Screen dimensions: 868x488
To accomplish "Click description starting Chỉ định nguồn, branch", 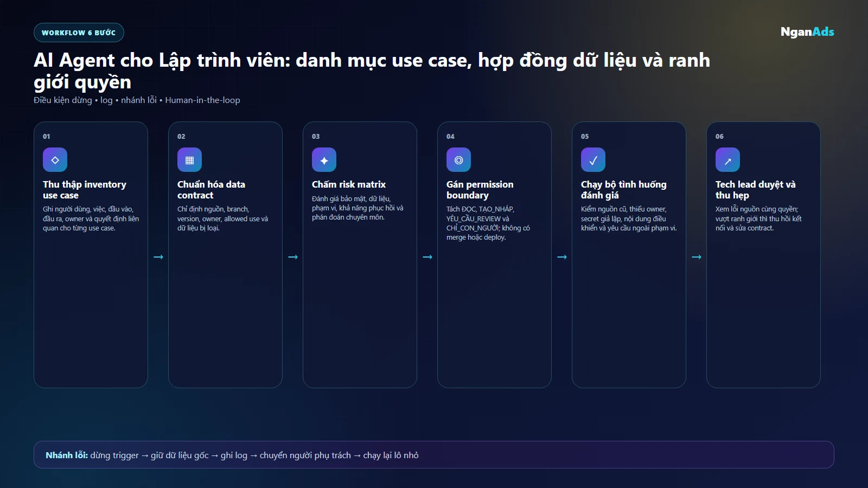I will click(x=222, y=219).
